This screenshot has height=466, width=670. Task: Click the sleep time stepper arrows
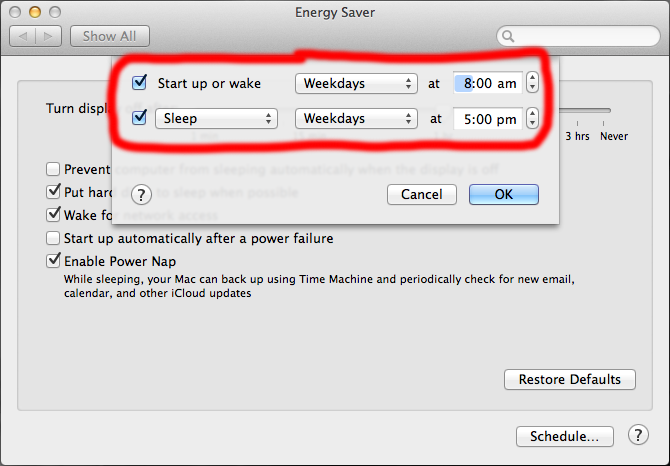[532, 119]
